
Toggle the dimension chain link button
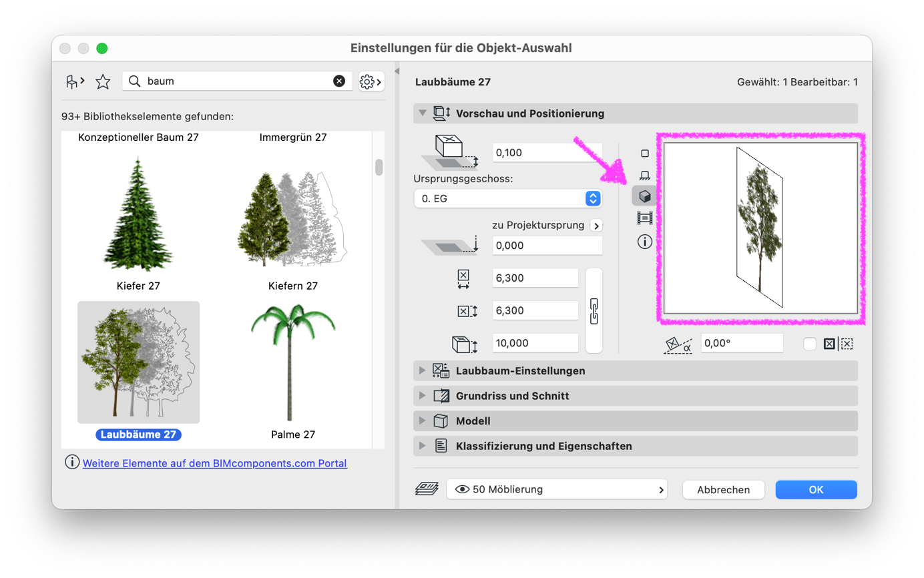[594, 310]
